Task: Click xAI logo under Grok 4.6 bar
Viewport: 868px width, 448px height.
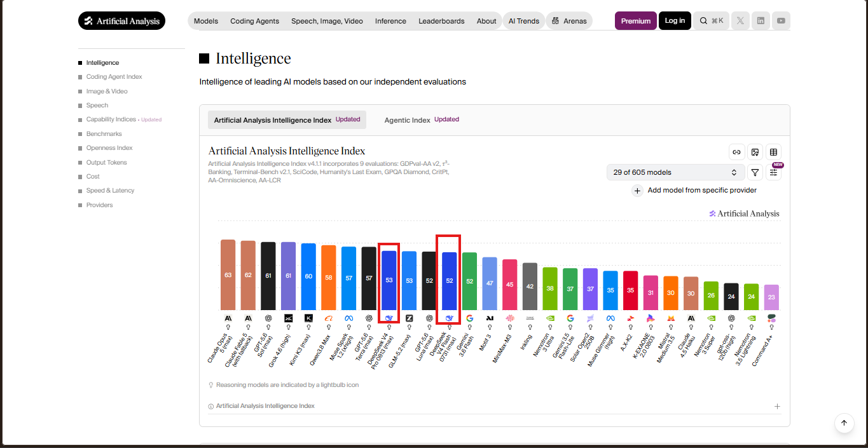Action: coord(288,318)
